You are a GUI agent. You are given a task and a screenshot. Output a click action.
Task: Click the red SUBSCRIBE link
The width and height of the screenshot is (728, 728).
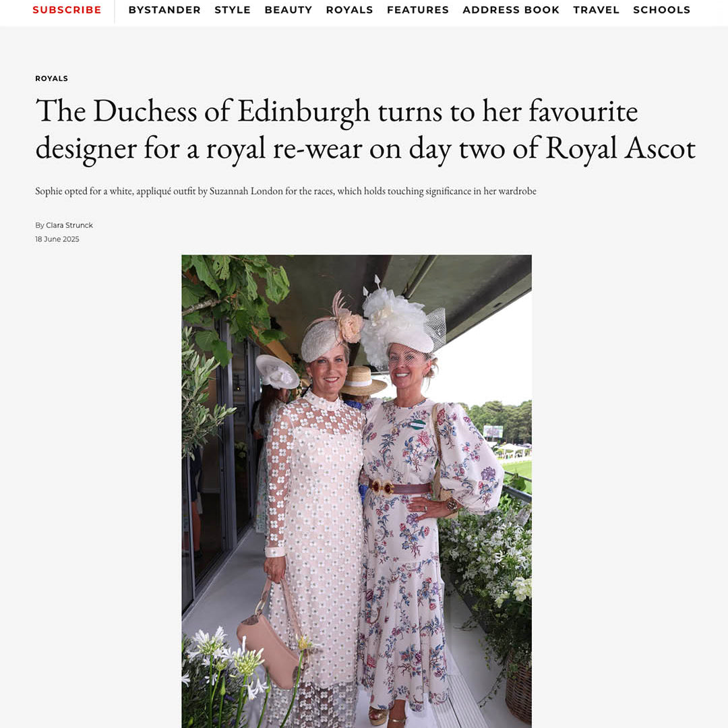(x=67, y=9)
